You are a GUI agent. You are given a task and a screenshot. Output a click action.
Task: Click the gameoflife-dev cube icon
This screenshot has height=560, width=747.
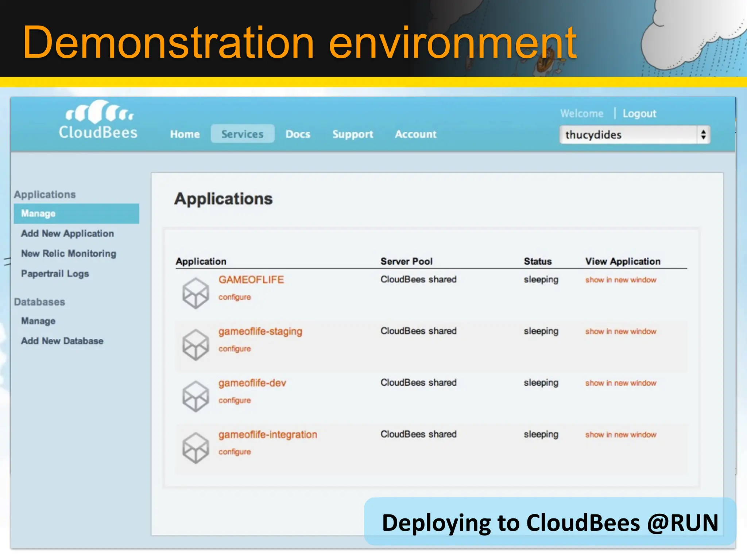coord(196,396)
